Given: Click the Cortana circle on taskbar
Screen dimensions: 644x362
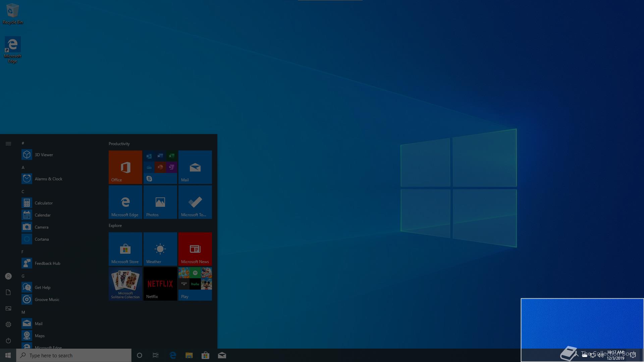Looking at the screenshot, I should click(140, 355).
